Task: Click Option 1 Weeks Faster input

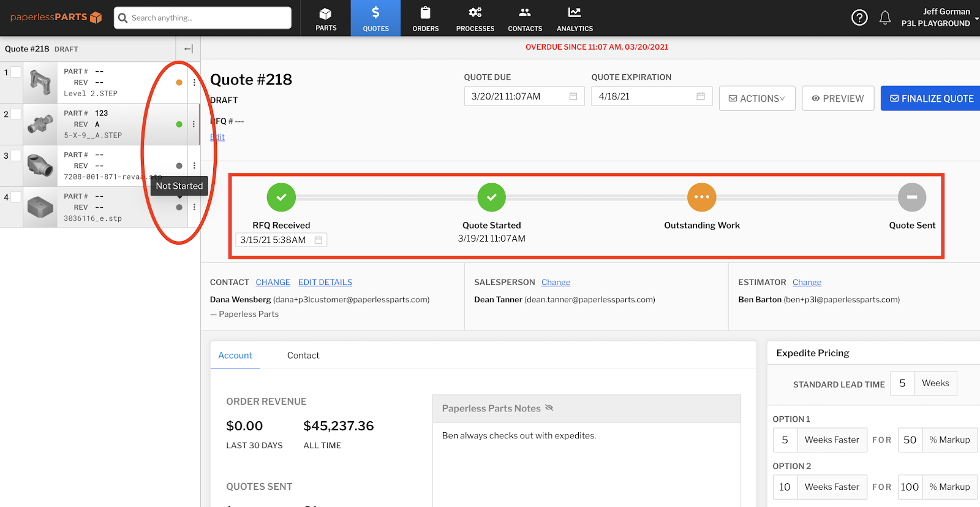Action: [785, 440]
